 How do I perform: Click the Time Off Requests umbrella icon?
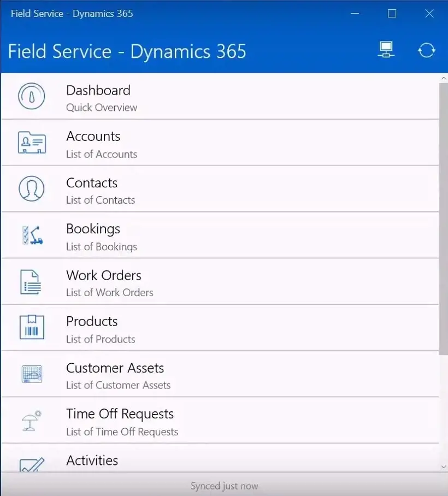point(32,421)
